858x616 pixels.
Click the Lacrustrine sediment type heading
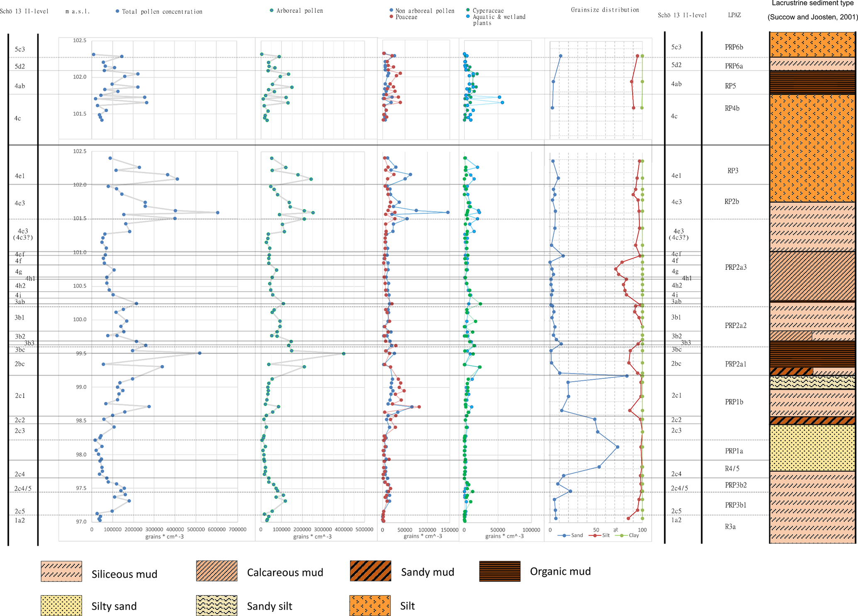tap(812, 3)
